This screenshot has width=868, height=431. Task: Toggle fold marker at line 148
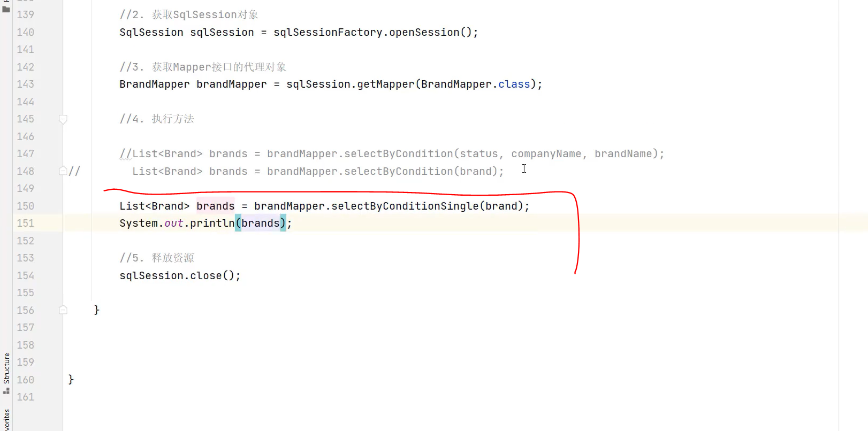[63, 171]
